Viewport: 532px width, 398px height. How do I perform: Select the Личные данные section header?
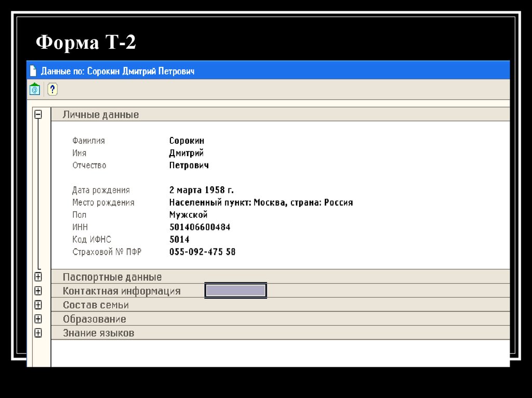click(x=100, y=114)
